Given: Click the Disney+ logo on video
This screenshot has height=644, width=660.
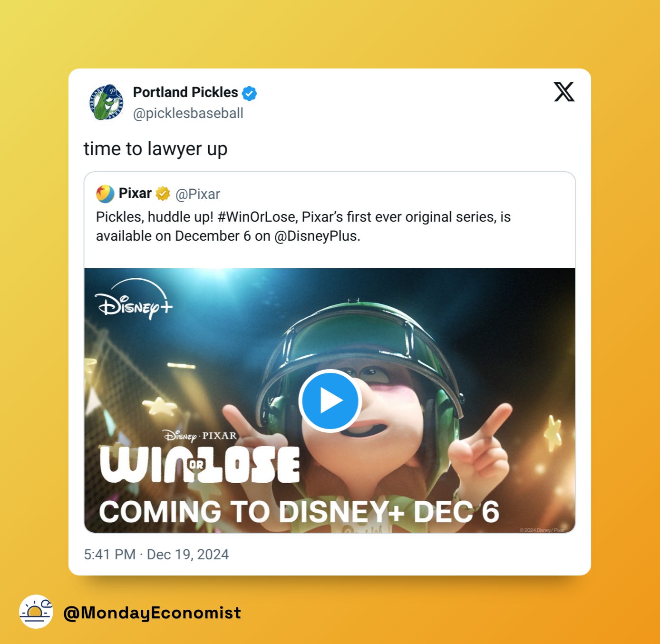Looking at the screenshot, I should [x=134, y=299].
